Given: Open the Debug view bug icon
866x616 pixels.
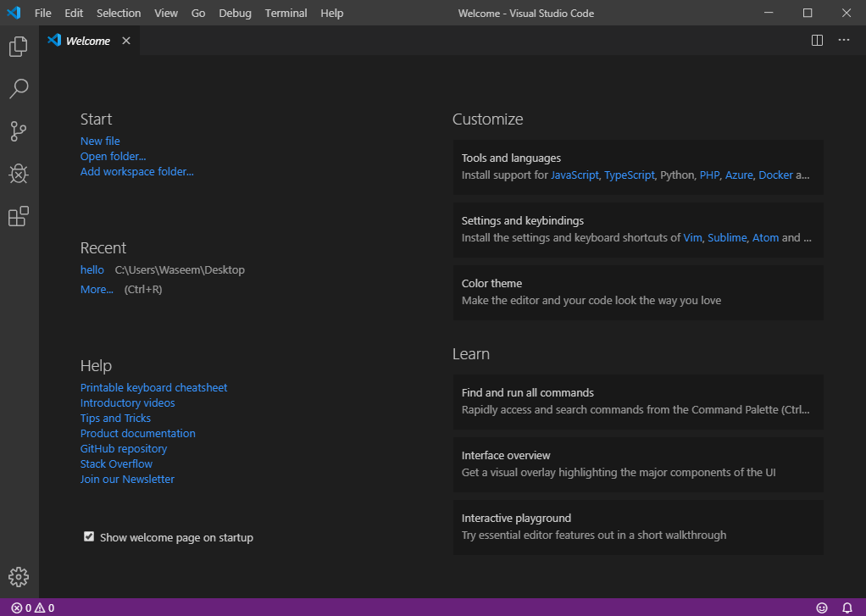Looking at the screenshot, I should coord(19,174).
